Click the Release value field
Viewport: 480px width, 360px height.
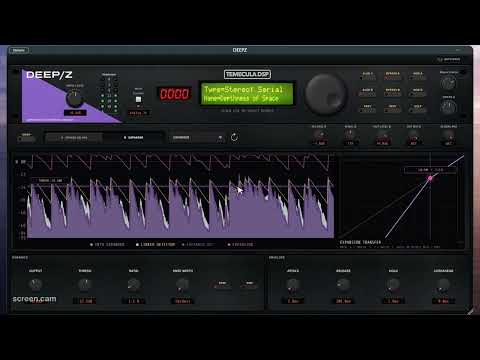(x=343, y=301)
